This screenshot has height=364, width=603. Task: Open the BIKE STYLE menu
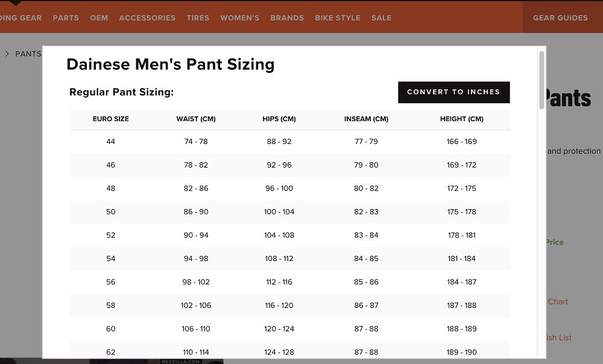[x=338, y=17]
